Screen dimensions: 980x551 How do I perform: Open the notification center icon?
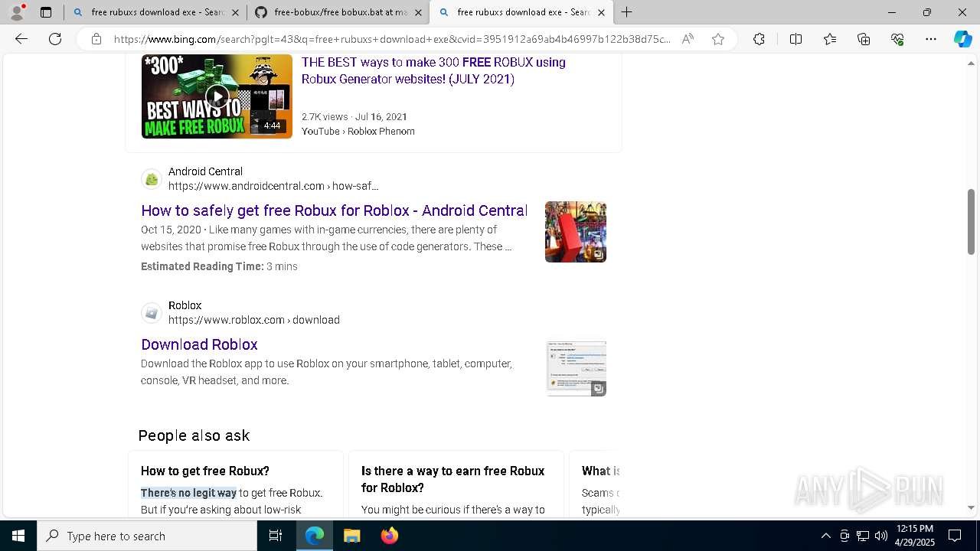[955, 536]
